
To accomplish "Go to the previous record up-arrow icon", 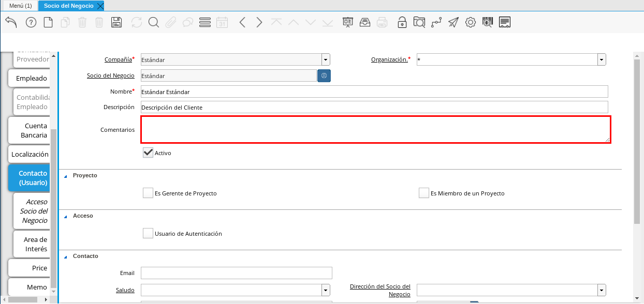I will click(294, 22).
